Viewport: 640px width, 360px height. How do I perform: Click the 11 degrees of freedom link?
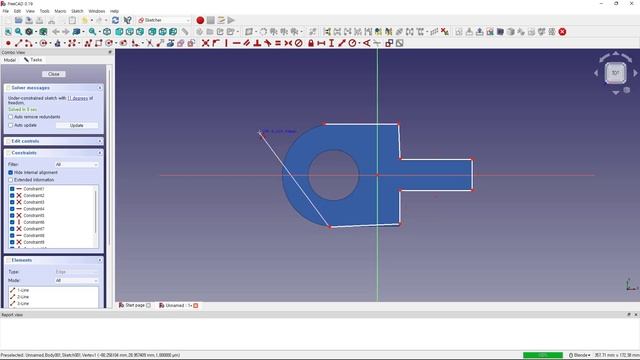[78, 98]
